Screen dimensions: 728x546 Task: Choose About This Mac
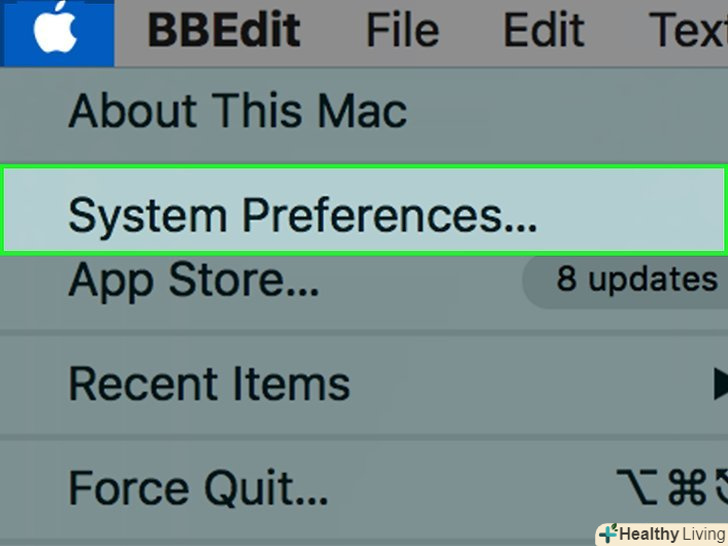(x=238, y=110)
